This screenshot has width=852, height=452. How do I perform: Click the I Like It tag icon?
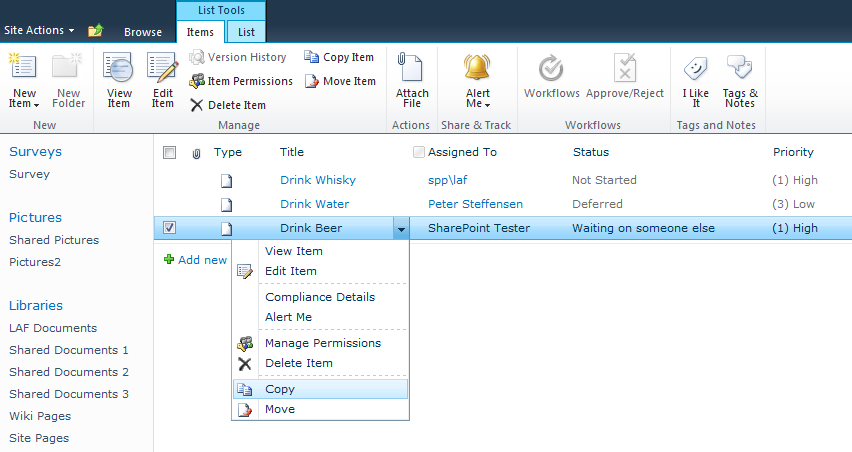click(x=696, y=68)
